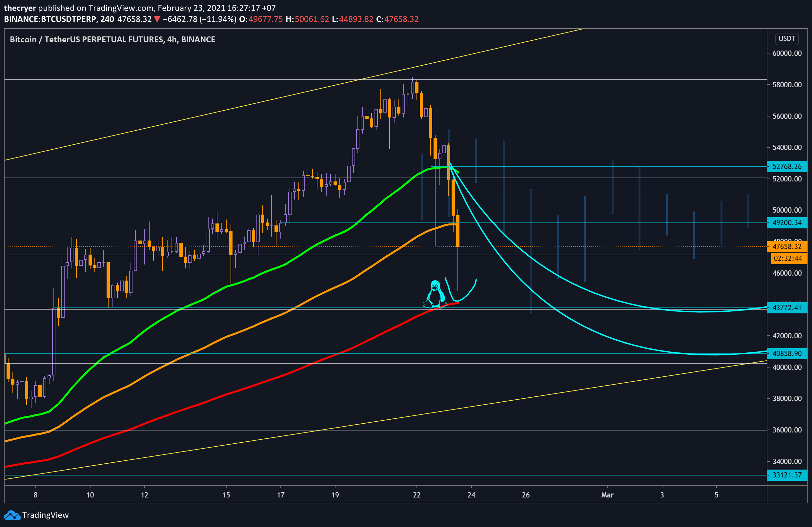812x527 pixels.
Task: Click the 40000.00 axis label
Action: 787,367
